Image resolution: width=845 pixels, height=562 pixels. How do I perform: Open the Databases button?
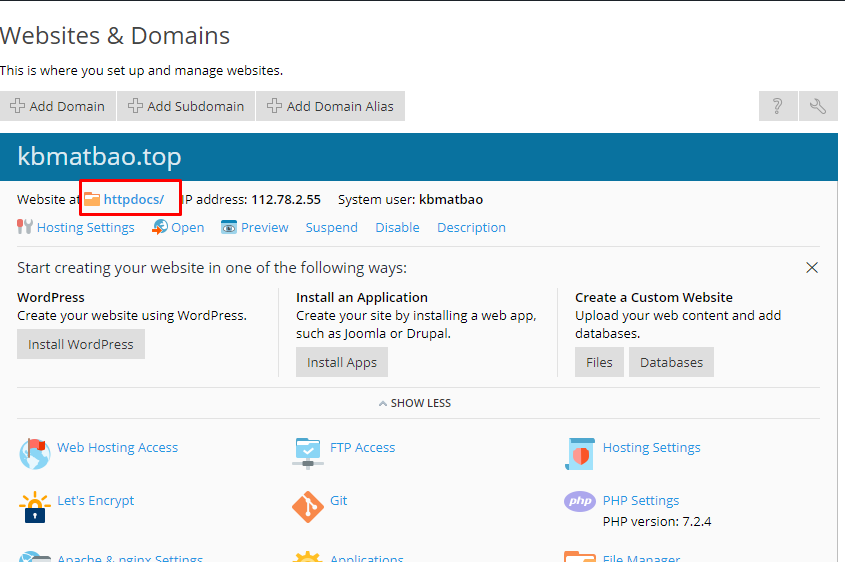click(x=671, y=362)
